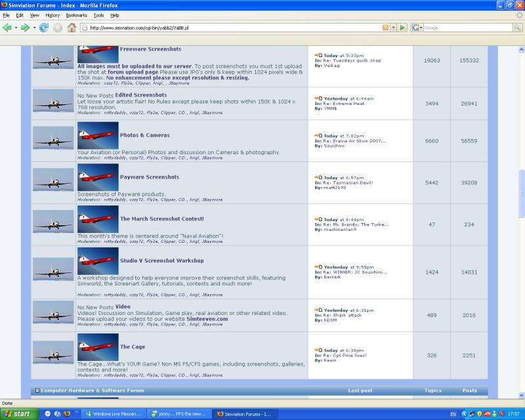Viewport: 525px width, 420px height.
Task: Click the browser Back arrow button
Action: [8, 28]
